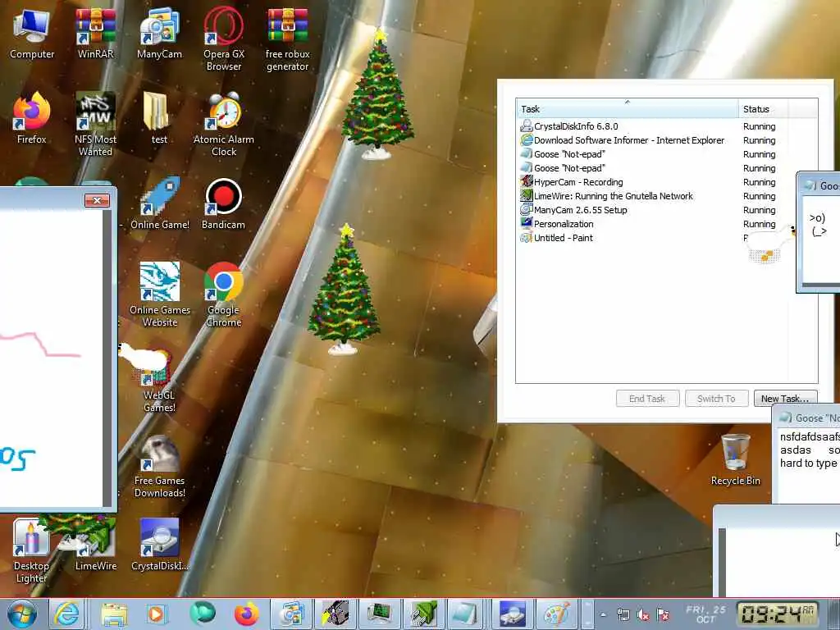The image size is (840, 630).
Task: Click the End Task button
Action: 647,399
